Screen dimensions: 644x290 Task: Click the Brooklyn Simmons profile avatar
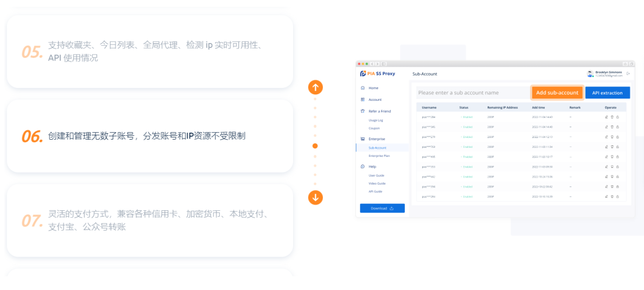[x=590, y=73]
